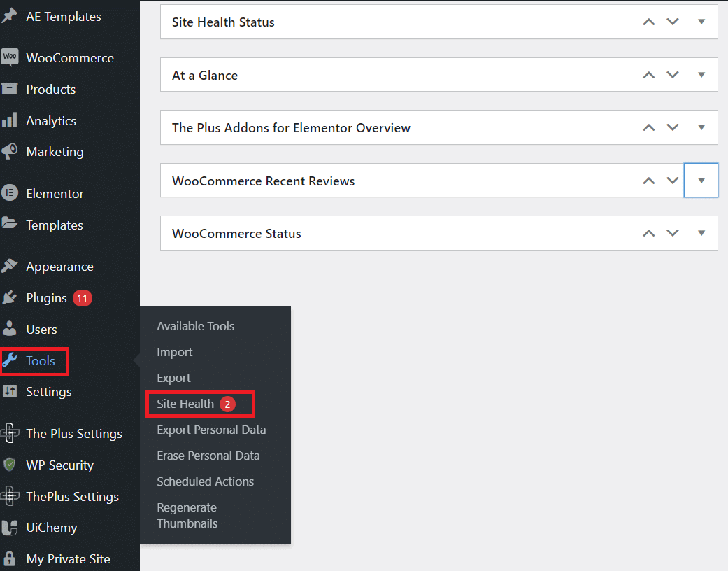728x571 pixels.
Task: Move The Plus Addons widget down
Action: coord(673,127)
